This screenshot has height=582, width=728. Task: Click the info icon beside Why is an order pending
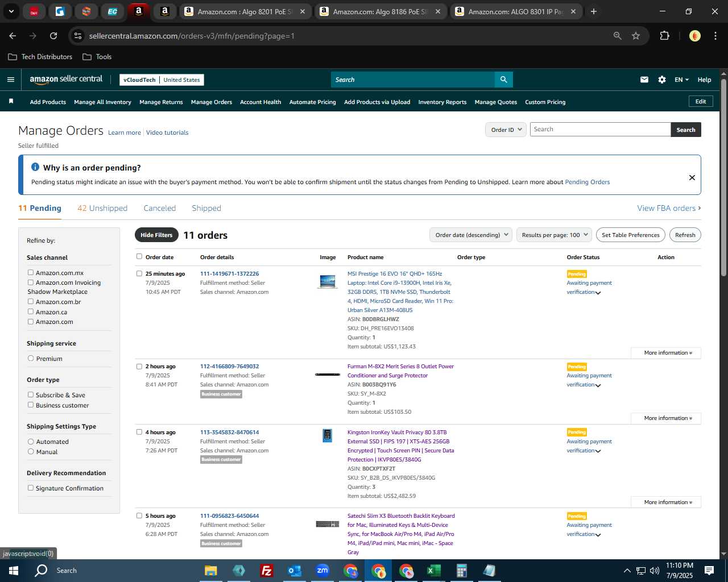point(35,167)
